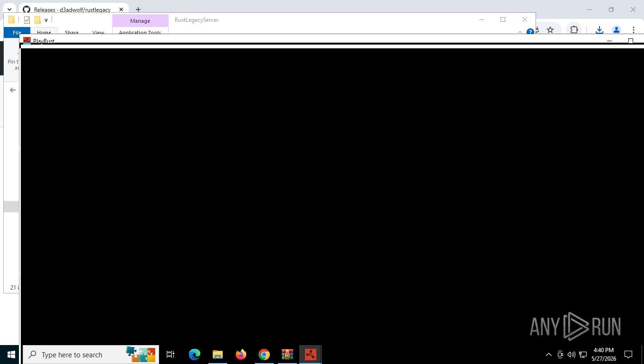Screen dimensions: 644x364
Task: Switch to the Share ribbon tab
Action: point(72,32)
